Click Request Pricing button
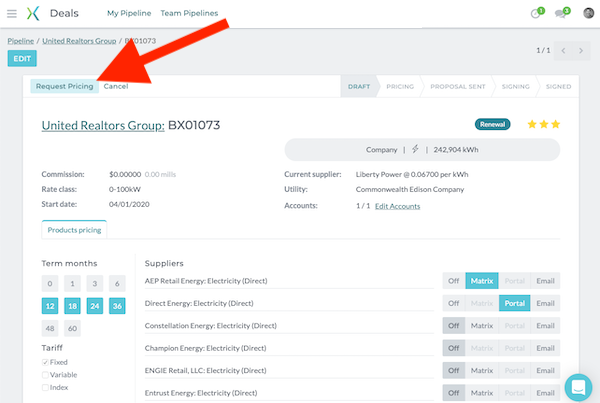The image size is (600, 403). [65, 86]
